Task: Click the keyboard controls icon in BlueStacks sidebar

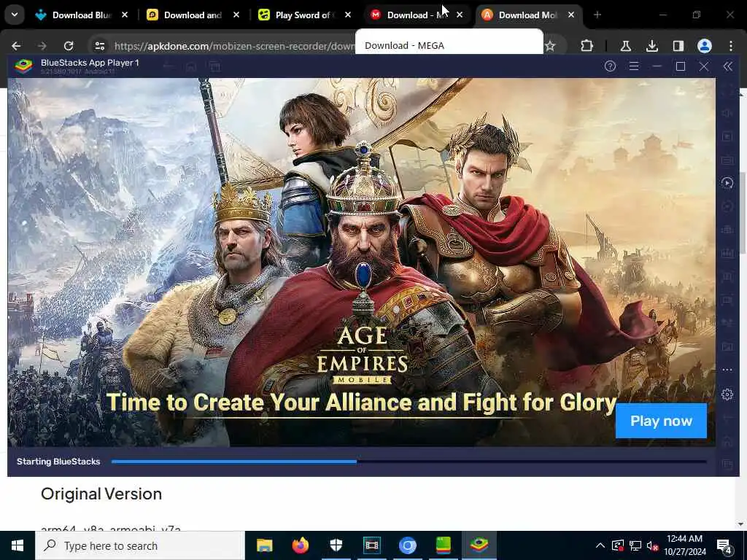Action: coord(727,160)
